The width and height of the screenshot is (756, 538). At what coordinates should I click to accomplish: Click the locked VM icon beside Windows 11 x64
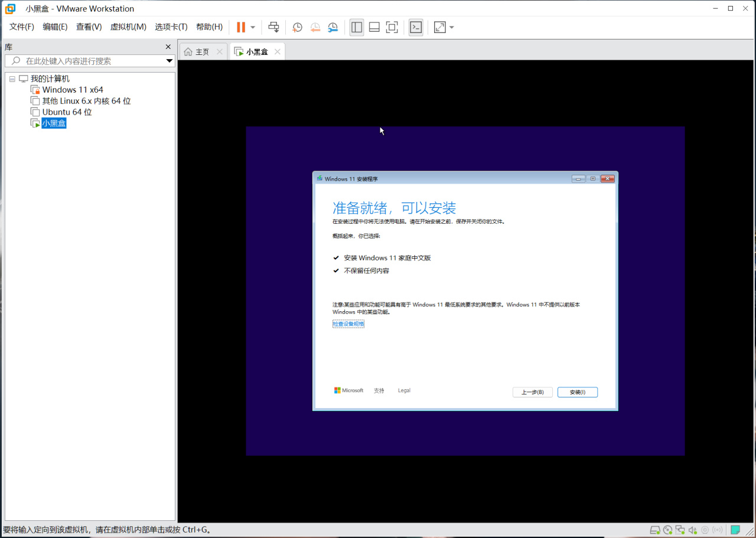(35, 90)
